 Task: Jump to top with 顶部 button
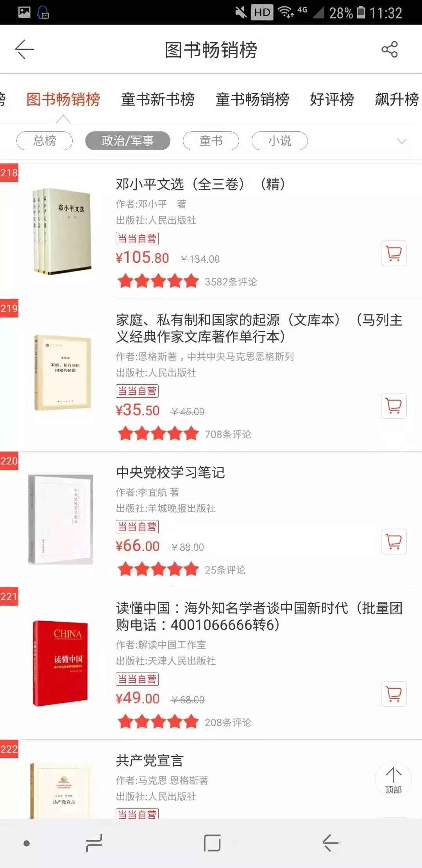coord(393,779)
